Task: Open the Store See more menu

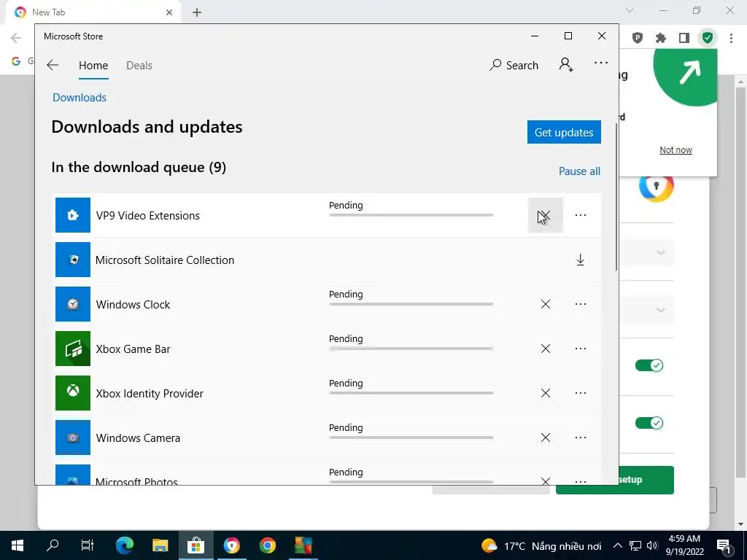Action: coord(601,63)
